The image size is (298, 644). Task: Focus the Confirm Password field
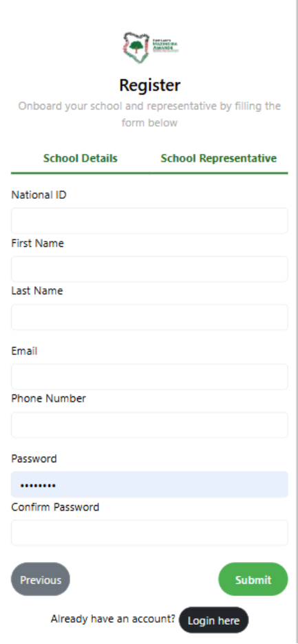(x=149, y=533)
